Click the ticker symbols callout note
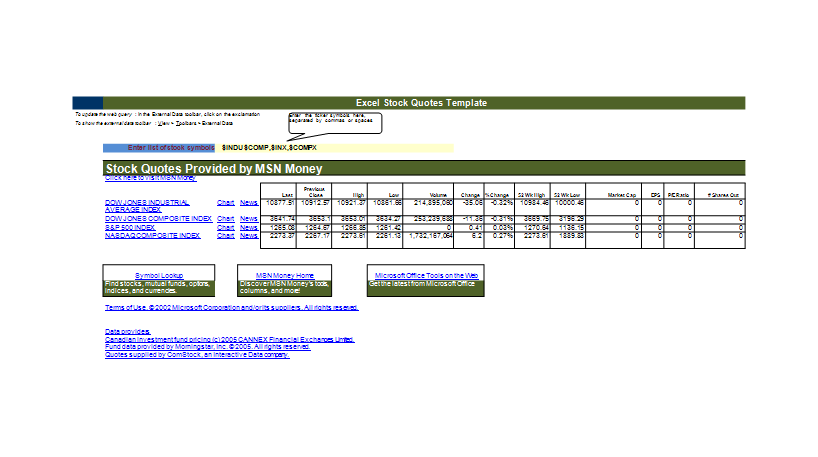818x457 pixels. pyautogui.click(x=335, y=123)
